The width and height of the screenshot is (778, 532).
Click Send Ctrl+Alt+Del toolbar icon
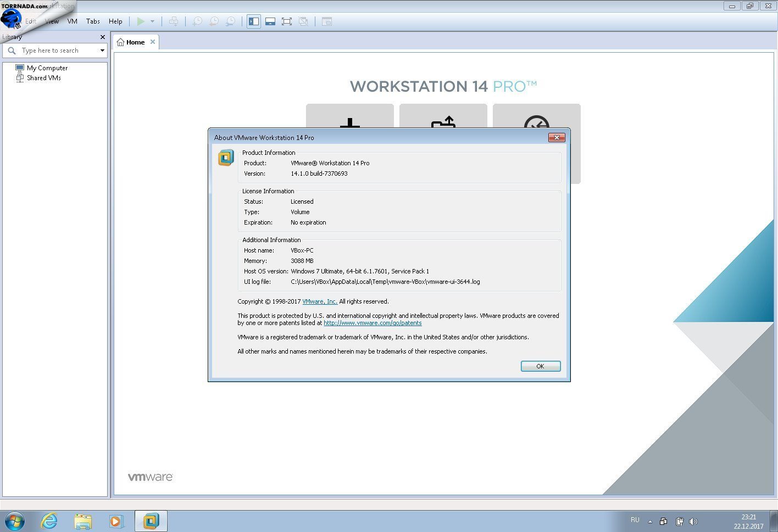pyautogui.click(x=174, y=21)
